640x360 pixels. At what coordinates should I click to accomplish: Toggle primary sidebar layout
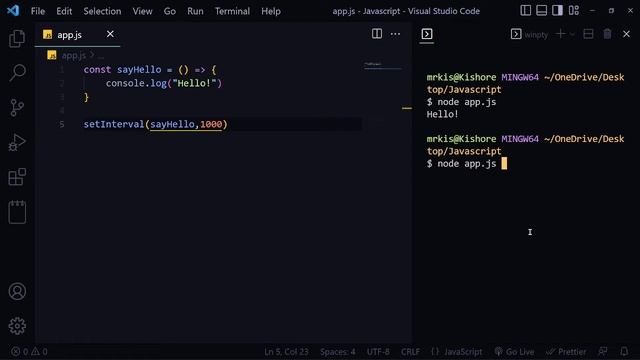[x=526, y=11]
